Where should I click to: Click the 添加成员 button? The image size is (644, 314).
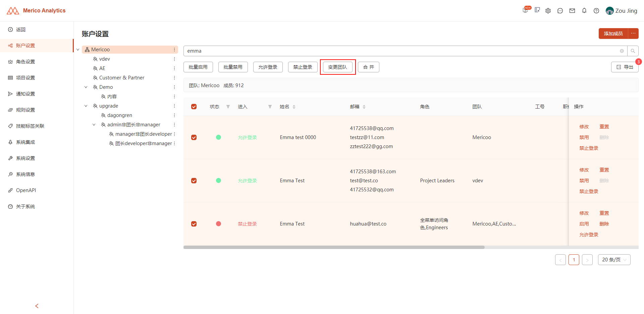(613, 34)
